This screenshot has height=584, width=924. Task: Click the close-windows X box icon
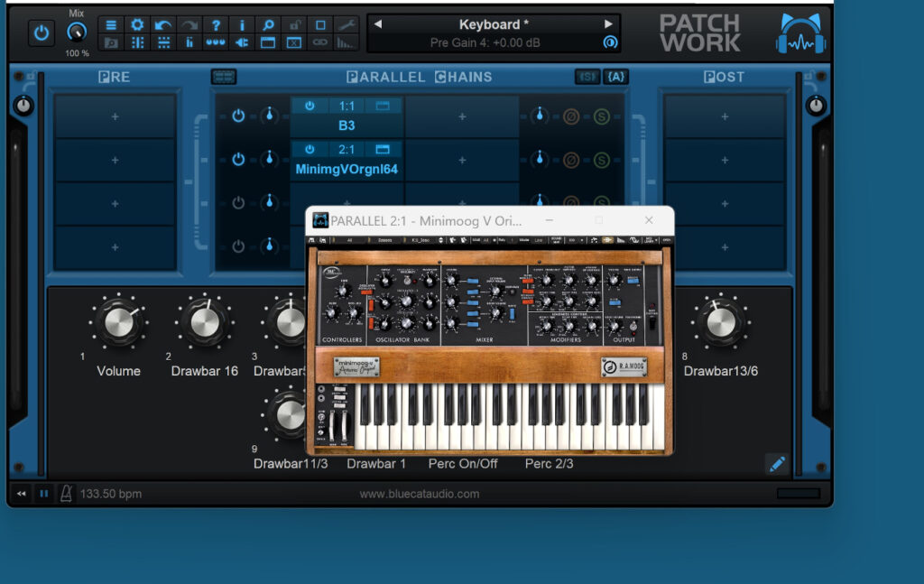pos(294,42)
